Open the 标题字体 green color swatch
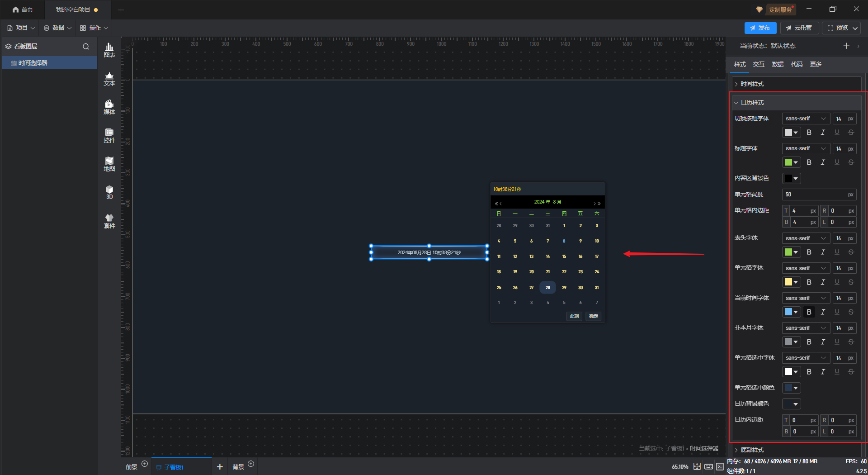The height and width of the screenshot is (475, 868). pyautogui.click(x=792, y=162)
